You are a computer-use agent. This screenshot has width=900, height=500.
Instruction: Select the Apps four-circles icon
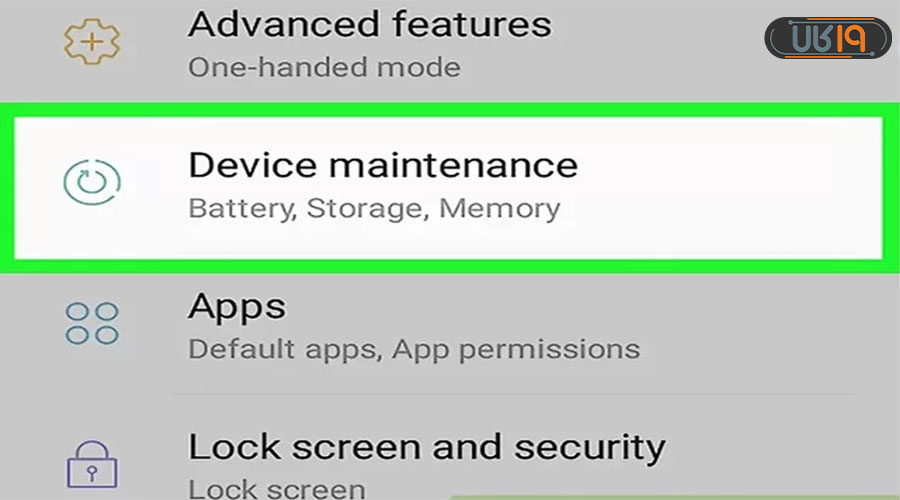pos(91,325)
